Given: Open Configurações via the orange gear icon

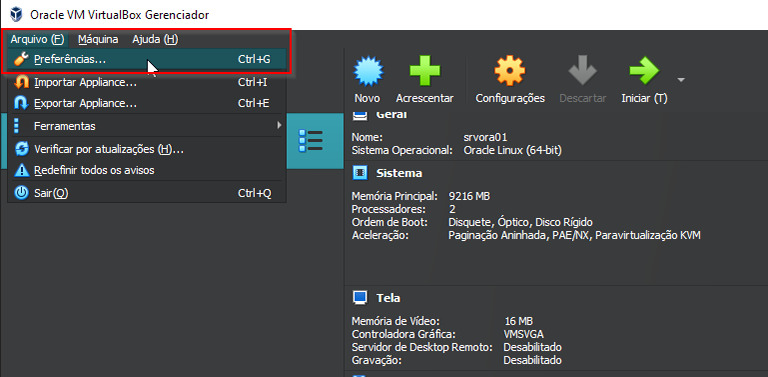Looking at the screenshot, I should tap(510, 71).
